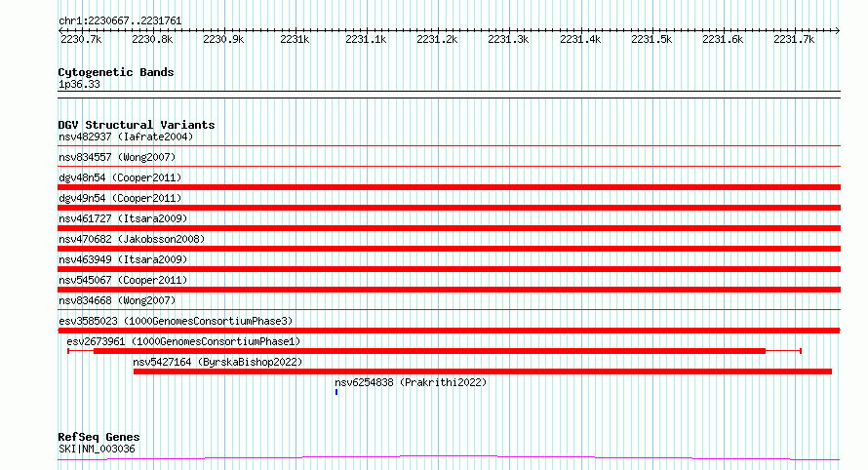This screenshot has height=470, width=868.
Task: Click the 2231.3k ruler tick label
Action: click(508, 39)
